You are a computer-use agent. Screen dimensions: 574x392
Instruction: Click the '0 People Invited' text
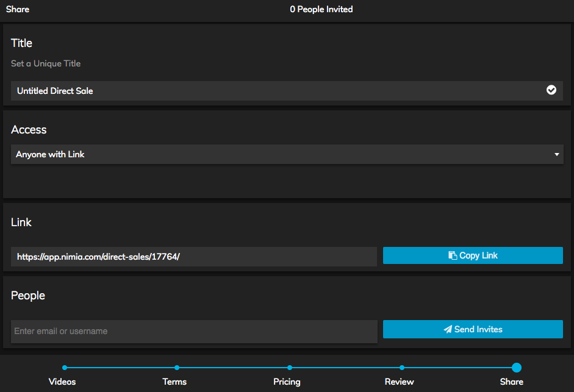(x=321, y=9)
